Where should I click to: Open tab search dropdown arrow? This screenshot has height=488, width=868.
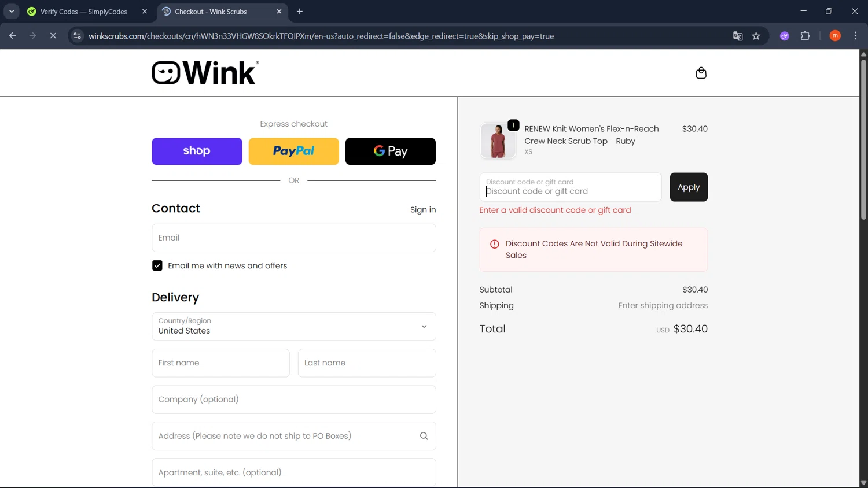point(12,12)
